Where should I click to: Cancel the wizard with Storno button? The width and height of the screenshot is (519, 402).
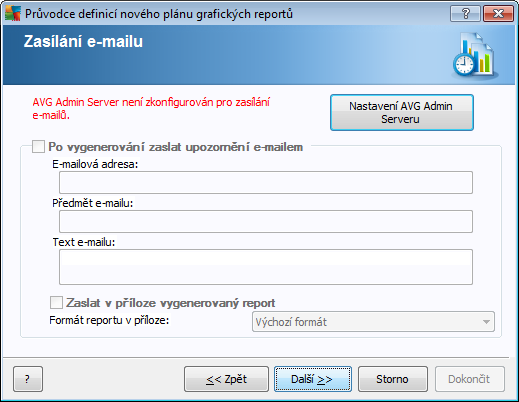[x=393, y=379]
